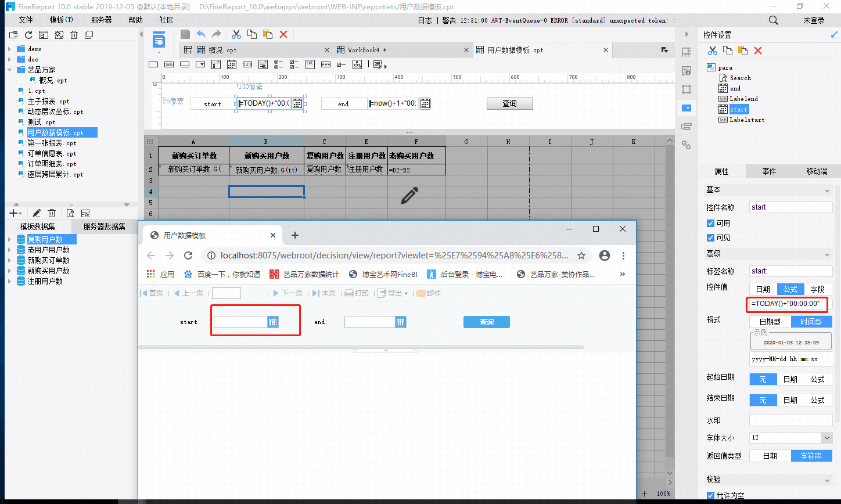Toggle 可用 checkbox
This screenshot has height=504, width=841.
[711, 224]
